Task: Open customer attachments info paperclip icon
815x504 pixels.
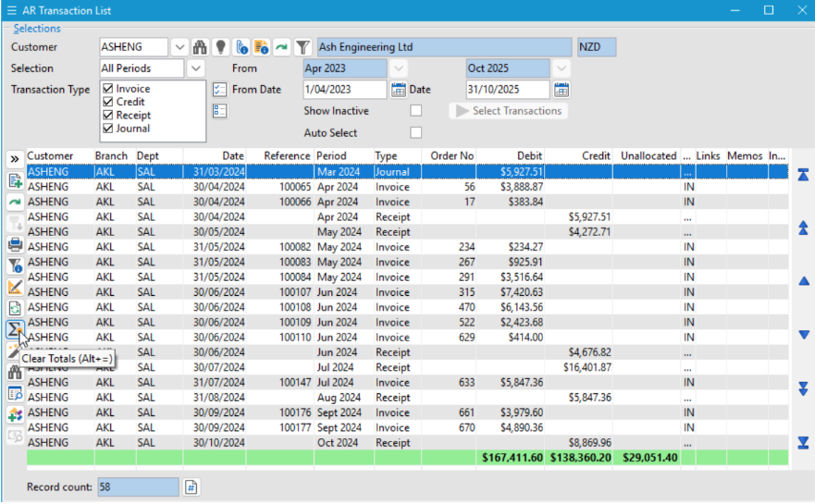Action: pos(241,47)
